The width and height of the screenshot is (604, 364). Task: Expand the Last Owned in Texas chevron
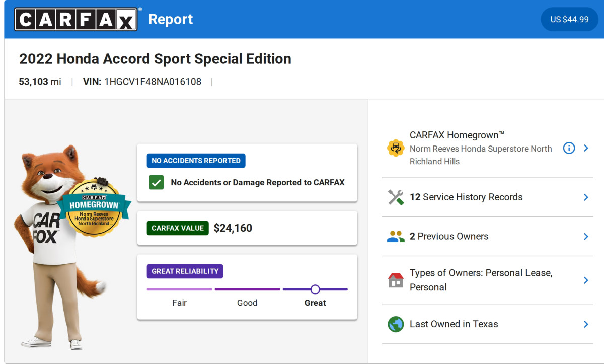coord(586,324)
